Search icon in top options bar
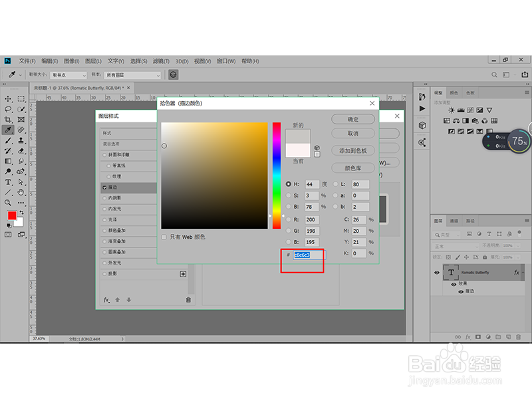 click(494, 74)
